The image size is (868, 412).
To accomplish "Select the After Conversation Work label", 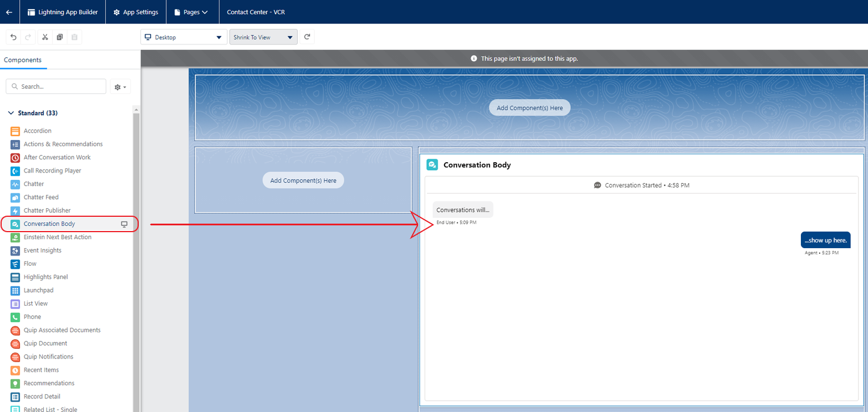I will point(57,158).
